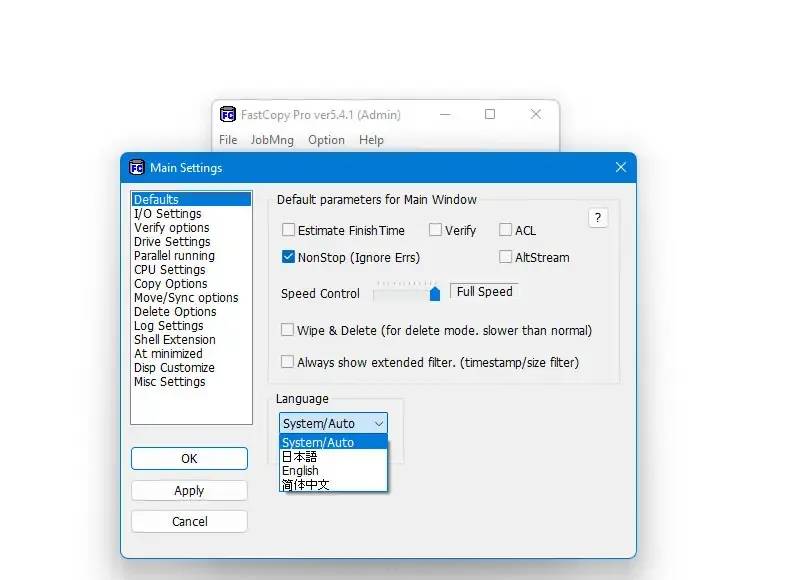Select Drive Settings category
Image resolution: width=791 pixels, height=580 pixels.
191,242
